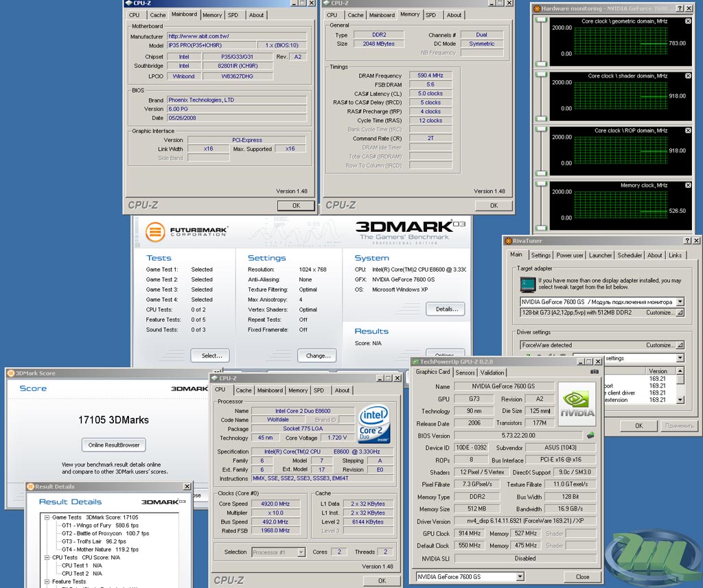This screenshot has height=588, width=703.
Task: Switch to the Sensors tab in GPU-Z
Action: point(465,373)
